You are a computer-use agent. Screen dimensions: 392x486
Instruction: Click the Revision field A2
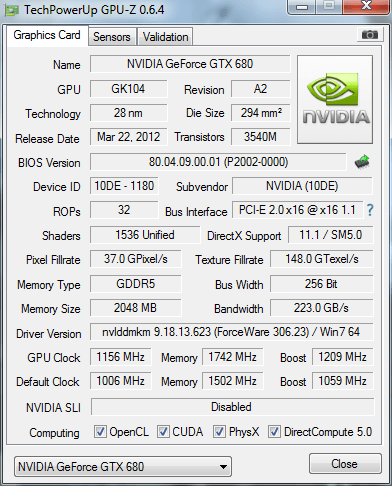261,89
